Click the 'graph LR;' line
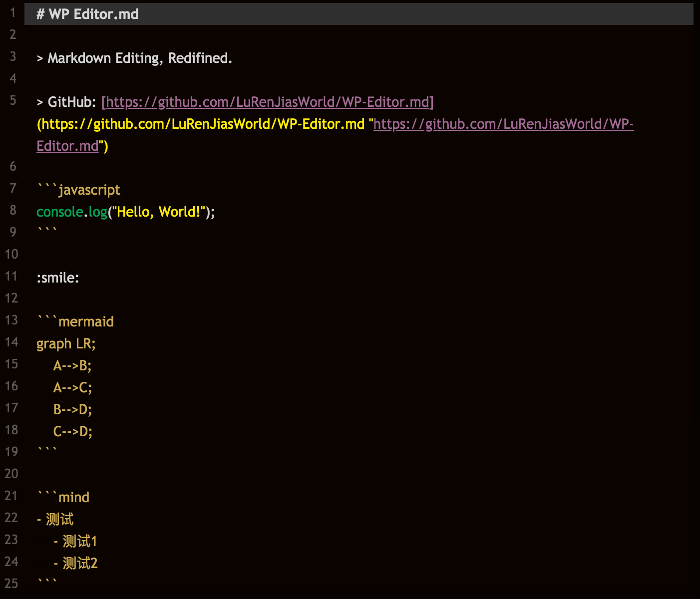This screenshot has width=700, height=599. (66, 344)
